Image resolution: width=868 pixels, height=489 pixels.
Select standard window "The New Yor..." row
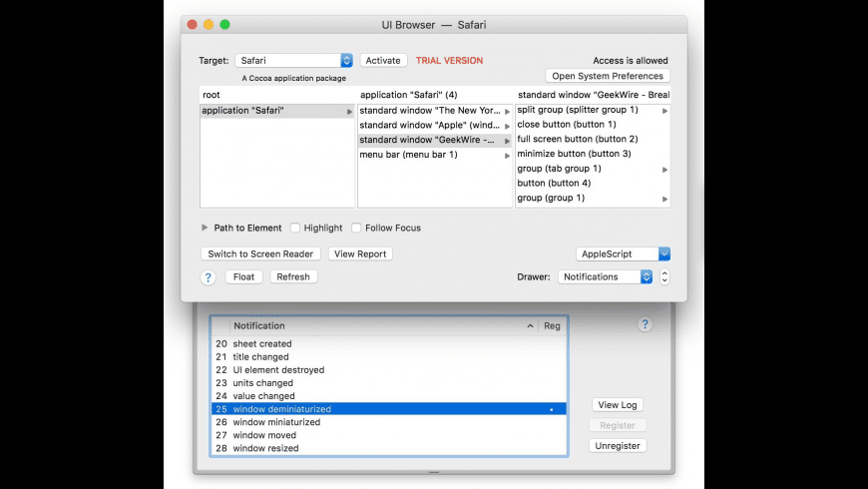(435, 111)
